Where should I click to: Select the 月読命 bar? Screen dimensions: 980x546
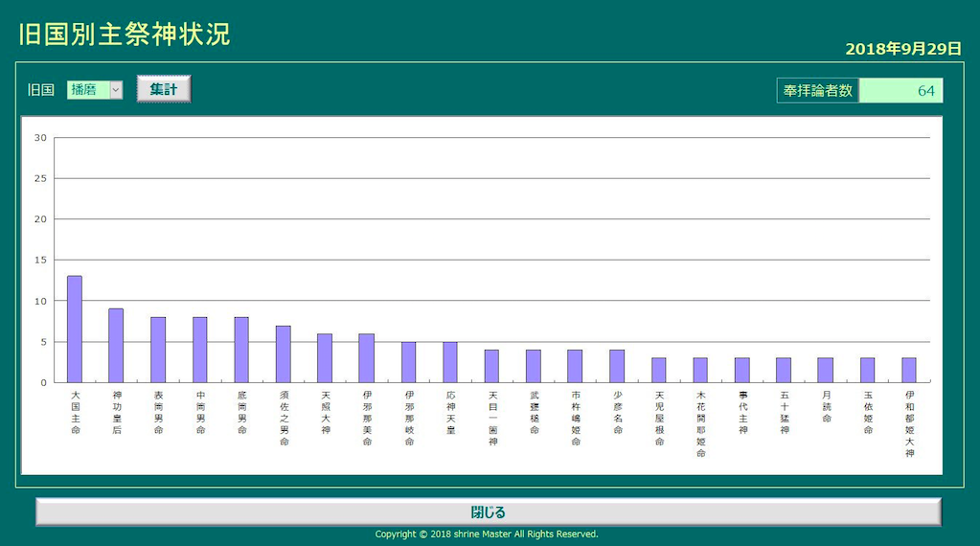[x=826, y=371]
